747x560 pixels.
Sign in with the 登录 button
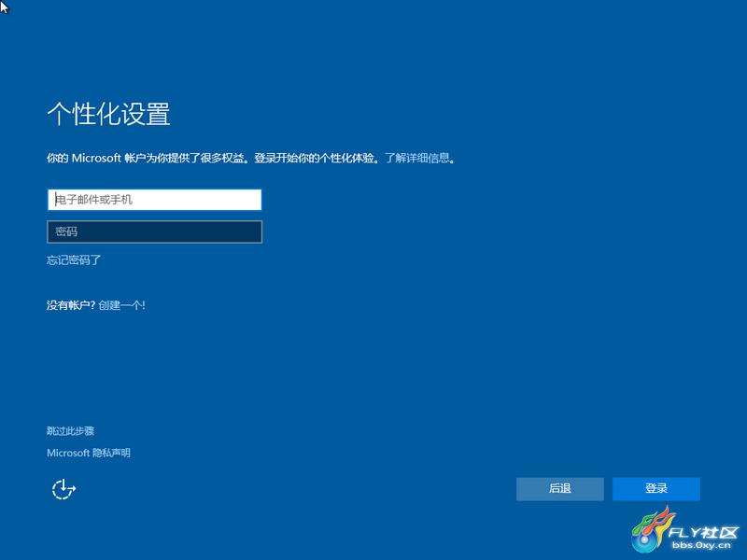[x=656, y=488]
